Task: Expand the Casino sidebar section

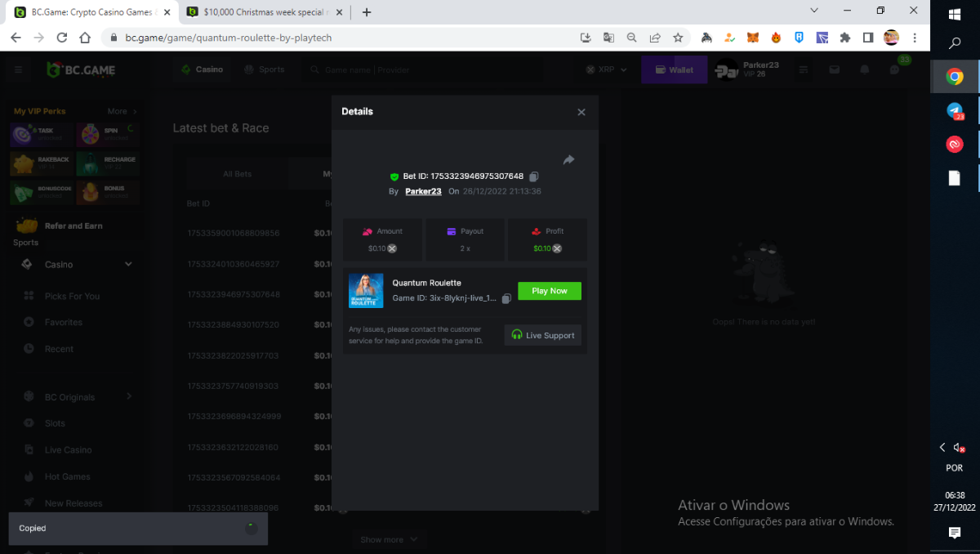Action: [x=128, y=264]
